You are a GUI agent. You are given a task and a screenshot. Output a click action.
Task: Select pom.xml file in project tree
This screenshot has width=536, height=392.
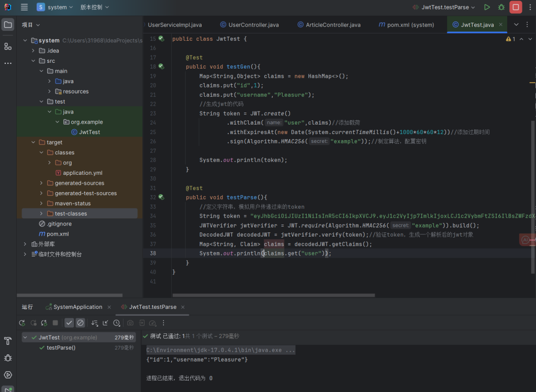[58, 234]
